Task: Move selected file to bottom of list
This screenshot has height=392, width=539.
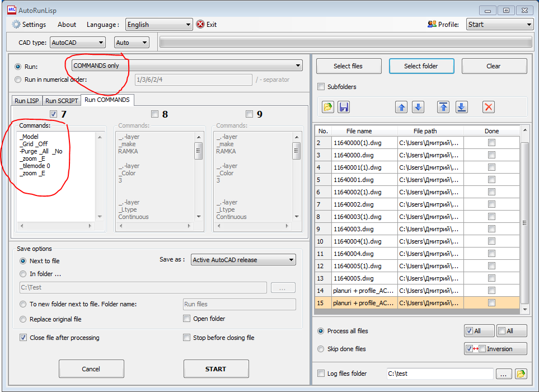Action: click(461, 107)
